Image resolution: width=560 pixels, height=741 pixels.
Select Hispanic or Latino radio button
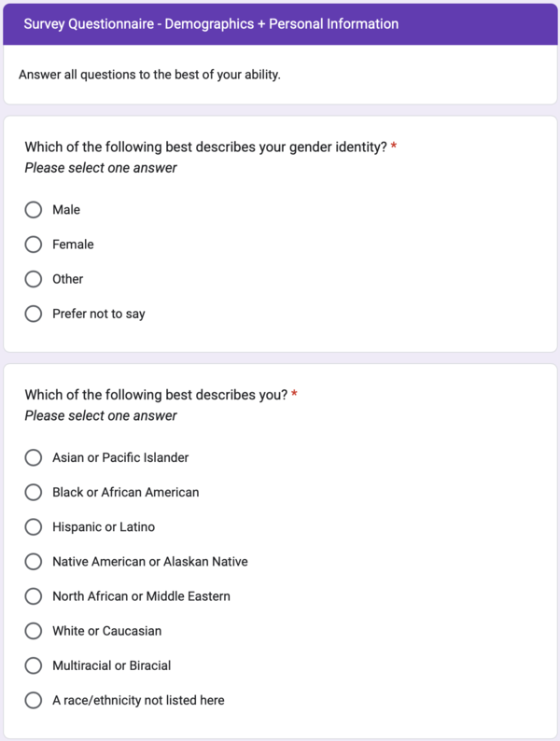[x=34, y=526]
